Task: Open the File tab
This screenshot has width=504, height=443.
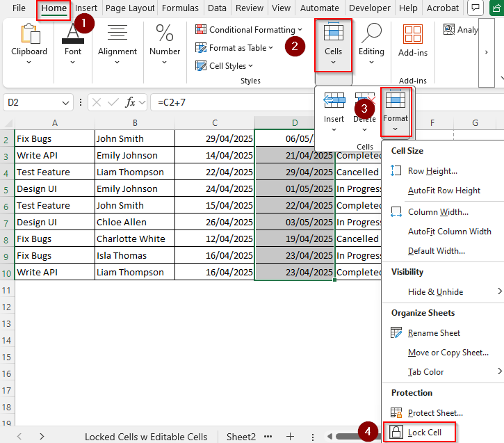Action: tap(19, 8)
